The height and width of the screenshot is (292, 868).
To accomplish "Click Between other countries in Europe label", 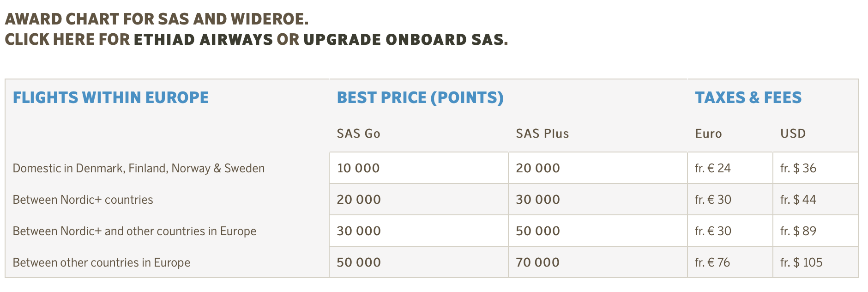I will 101,262.
